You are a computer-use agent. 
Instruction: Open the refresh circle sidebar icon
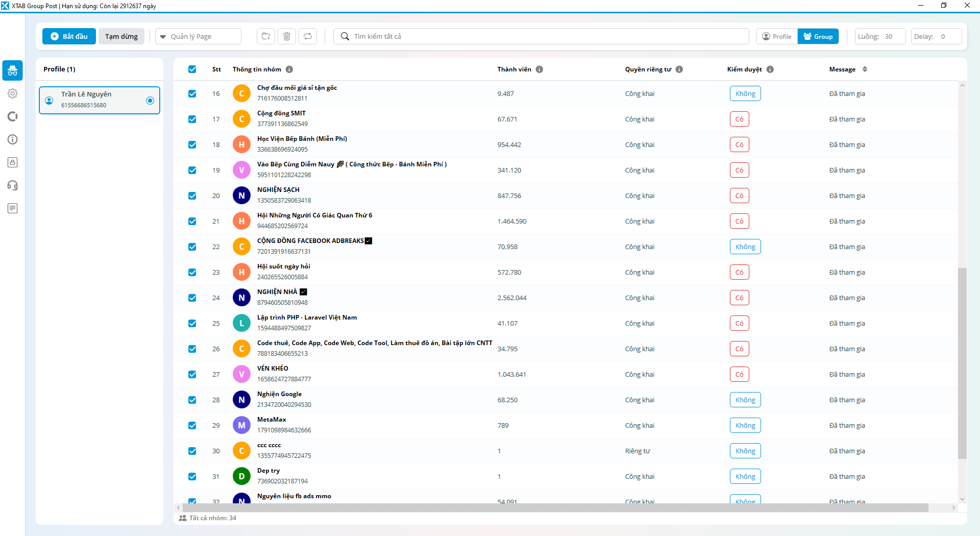click(x=13, y=116)
